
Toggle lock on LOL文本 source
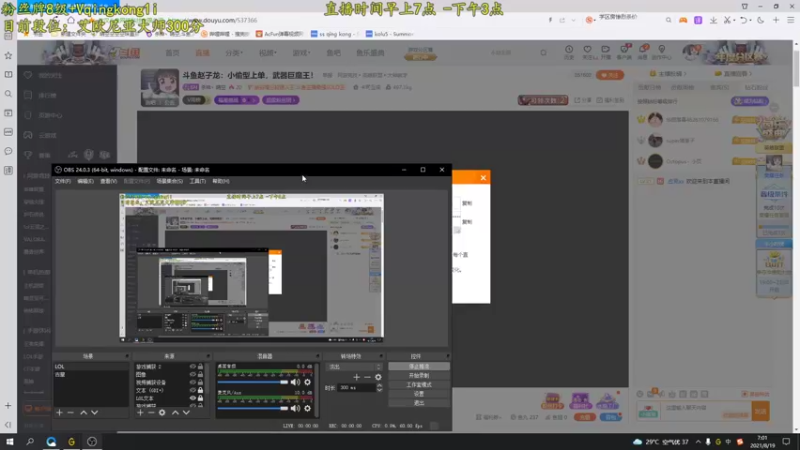click(x=201, y=398)
